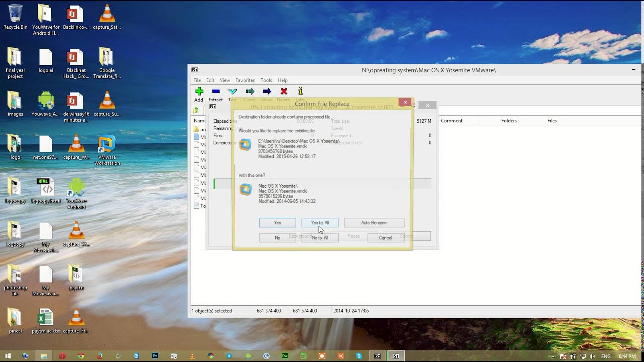Open File Explorer from taskbar

click(x=44, y=356)
